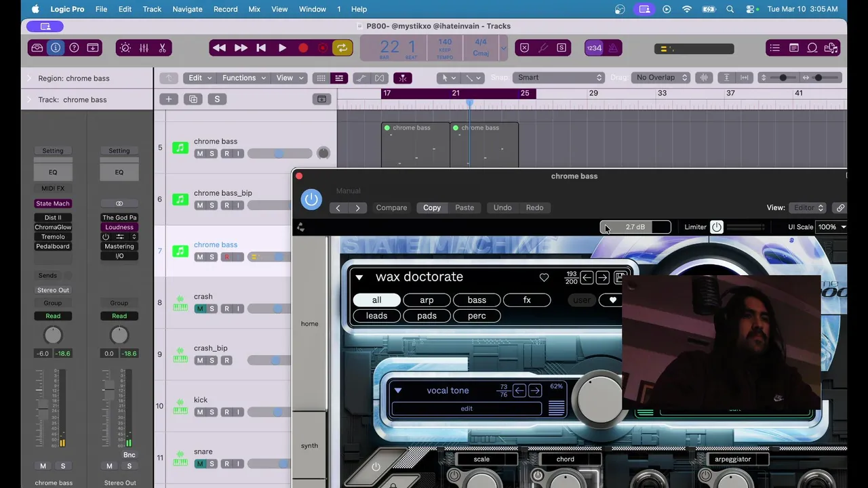This screenshot has height=488, width=868.
Task: Collapse the wax doctorate preset triangle
Action: [x=359, y=277]
